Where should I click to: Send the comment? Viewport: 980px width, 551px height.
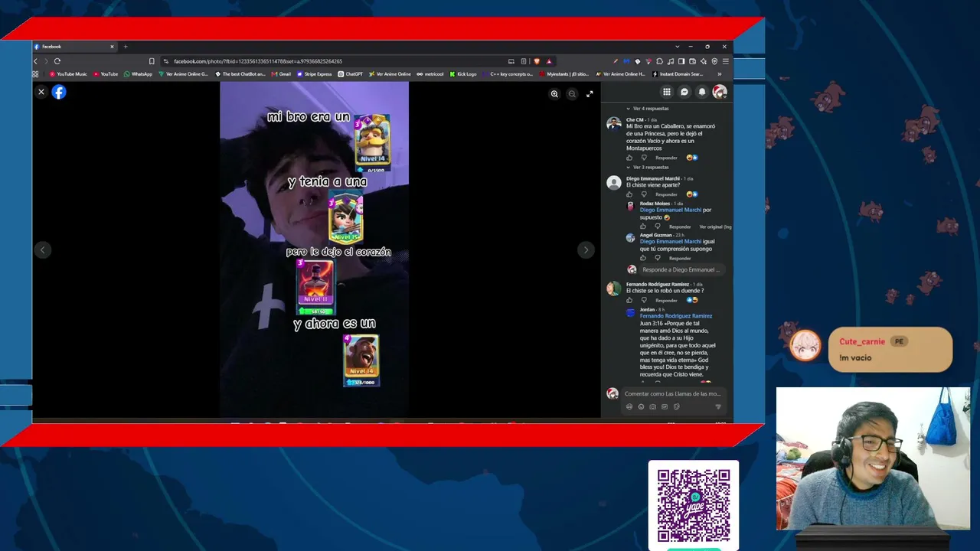pyautogui.click(x=717, y=406)
